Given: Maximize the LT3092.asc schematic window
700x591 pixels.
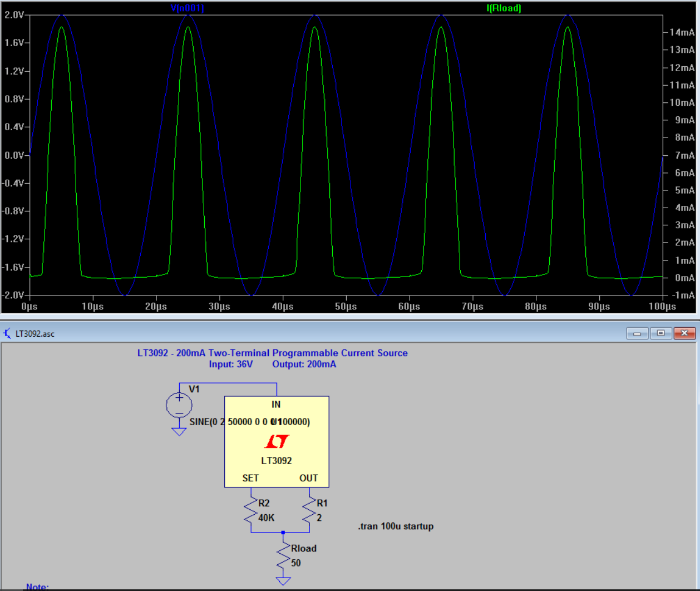Looking at the screenshot, I should [x=660, y=333].
